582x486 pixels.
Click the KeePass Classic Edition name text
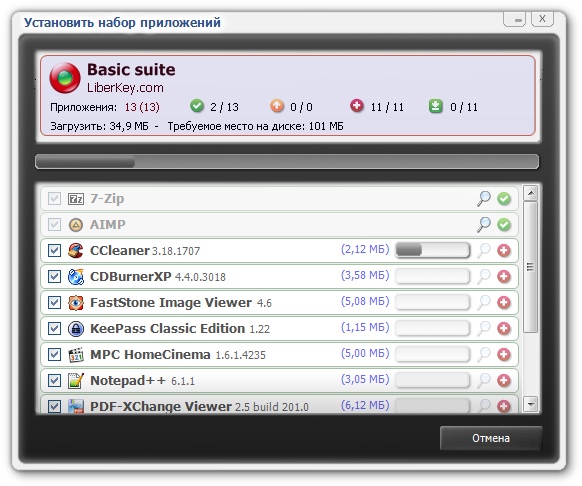pos(167,329)
